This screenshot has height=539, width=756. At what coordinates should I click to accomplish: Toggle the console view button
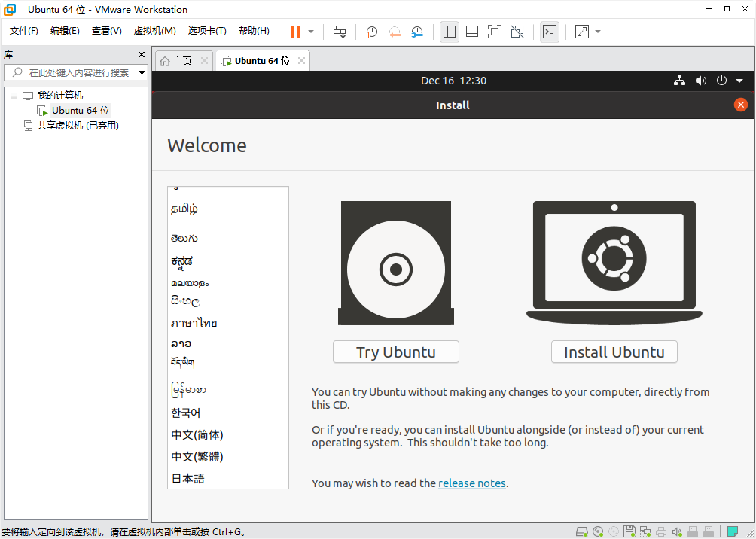pyautogui.click(x=550, y=32)
